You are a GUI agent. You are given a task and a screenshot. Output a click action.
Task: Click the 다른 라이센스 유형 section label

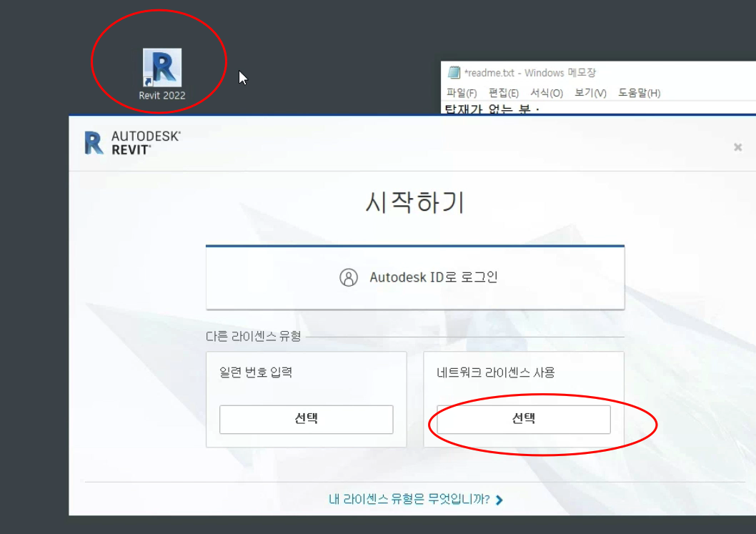click(253, 336)
